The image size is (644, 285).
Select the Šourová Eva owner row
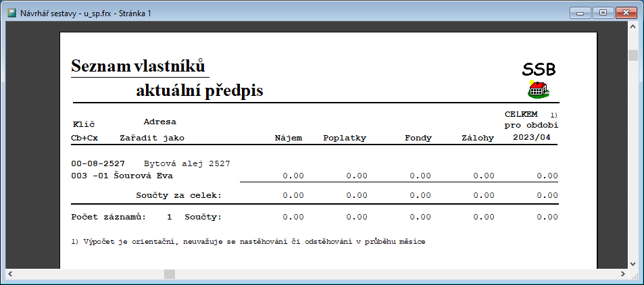[x=122, y=176]
